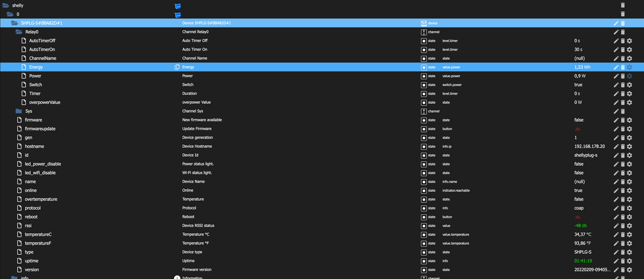Click the Switch value true

pyautogui.click(x=579, y=85)
